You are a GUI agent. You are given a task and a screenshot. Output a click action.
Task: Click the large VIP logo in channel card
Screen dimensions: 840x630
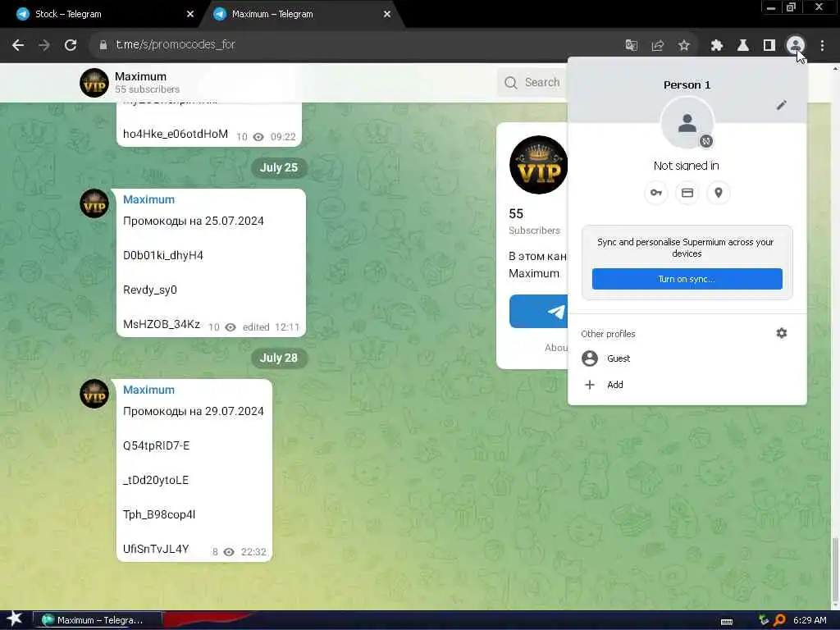point(538,165)
